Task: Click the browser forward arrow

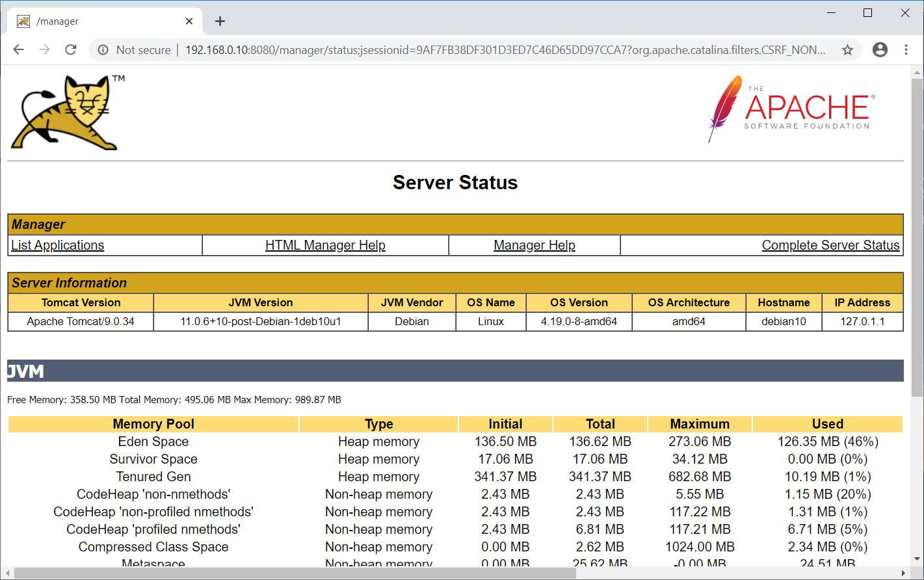Action: [x=44, y=49]
